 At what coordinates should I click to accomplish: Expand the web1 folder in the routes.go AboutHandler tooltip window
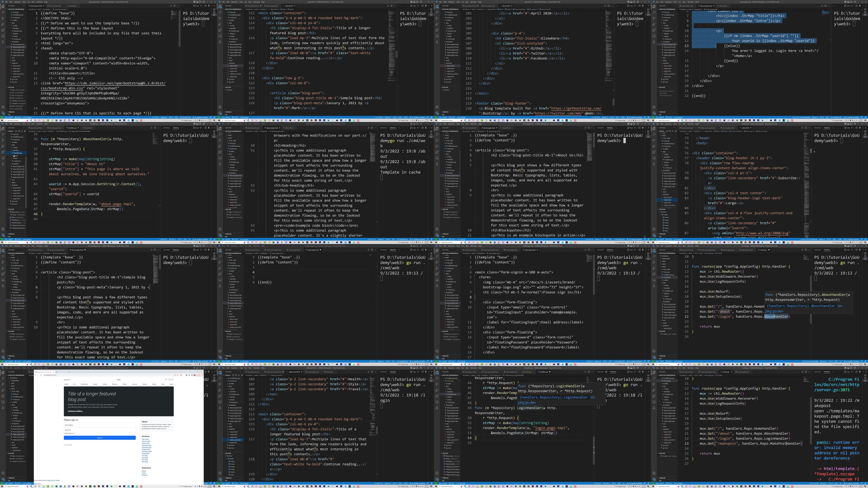664,261
